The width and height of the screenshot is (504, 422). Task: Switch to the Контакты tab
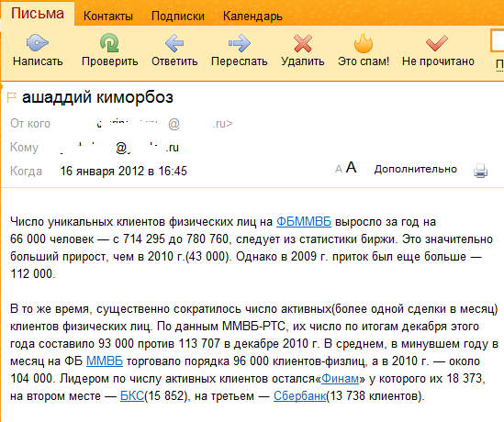(108, 17)
